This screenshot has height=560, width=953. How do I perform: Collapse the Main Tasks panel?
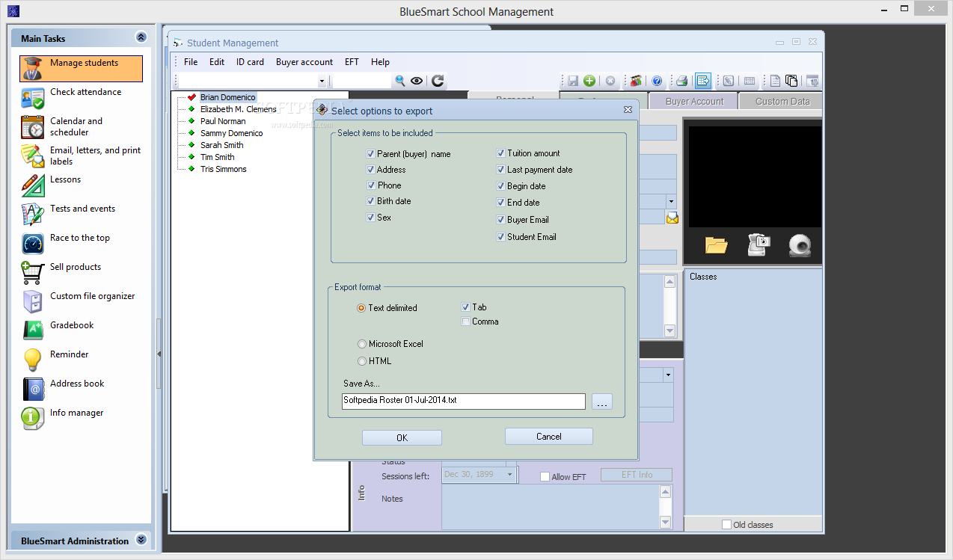pyautogui.click(x=141, y=37)
